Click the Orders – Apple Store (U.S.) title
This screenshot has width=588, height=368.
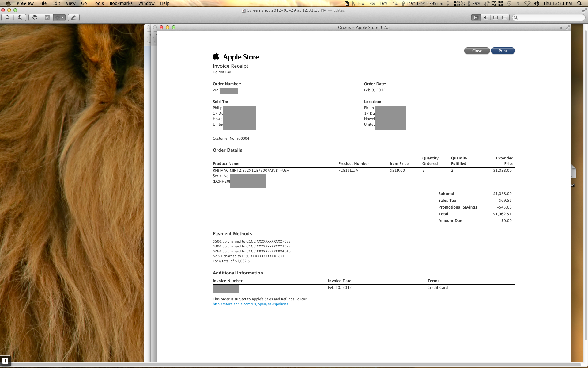(x=364, y=27)
